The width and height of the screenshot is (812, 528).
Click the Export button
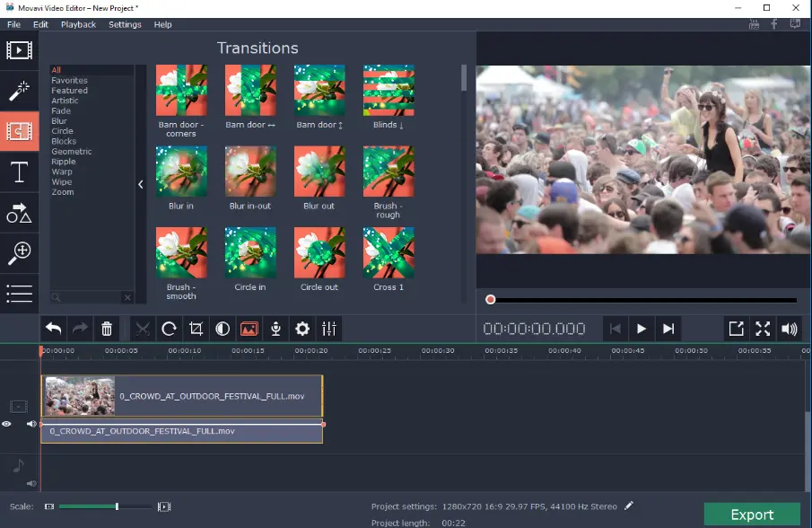click(x=752, y=515)
